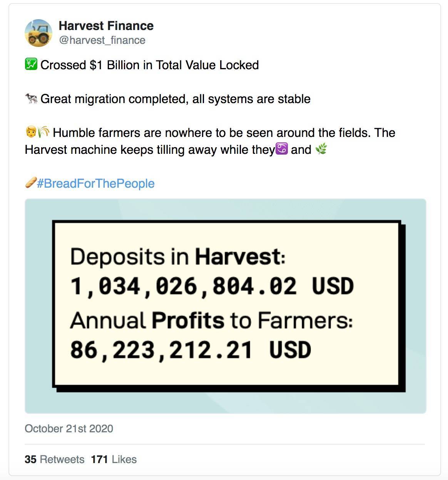The image size is (448, 480).
Task: Click the October 21st 2020 timestamp
Action: [x=69, y=428]
